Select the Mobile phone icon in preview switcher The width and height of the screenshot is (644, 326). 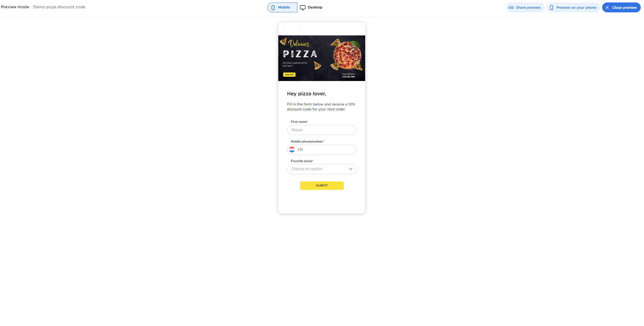pyautogui.click(x=273, y=7)
